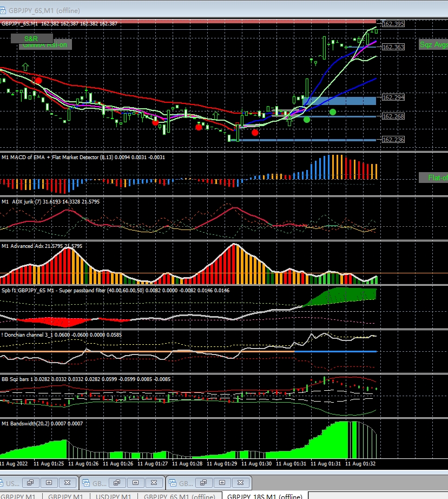
Task: Toggle the Flat-off button in MACD panel
Action: (433, 178)
